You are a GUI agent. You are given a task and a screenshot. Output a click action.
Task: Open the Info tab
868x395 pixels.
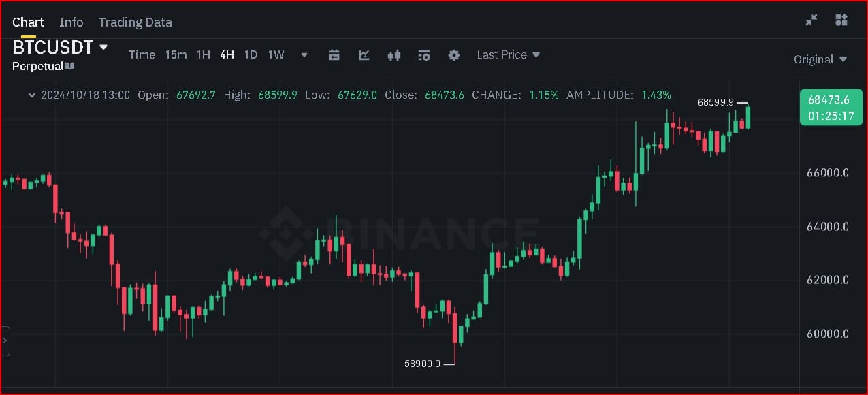(71, 22)
